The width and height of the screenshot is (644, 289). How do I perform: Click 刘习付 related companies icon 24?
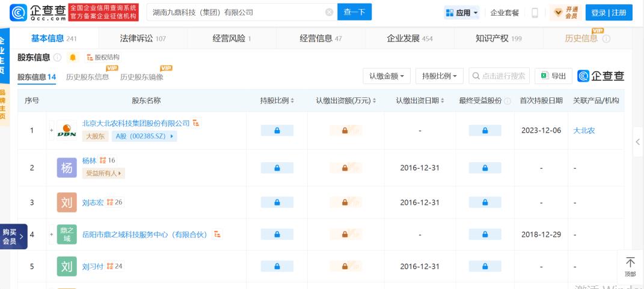click(x=115, y=266)
